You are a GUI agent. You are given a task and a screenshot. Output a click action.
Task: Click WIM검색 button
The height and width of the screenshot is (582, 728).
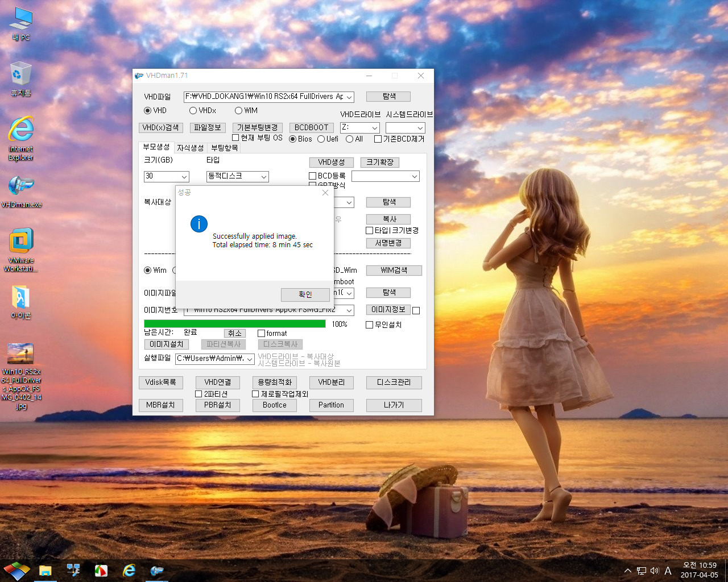click(x=394, y=271)
